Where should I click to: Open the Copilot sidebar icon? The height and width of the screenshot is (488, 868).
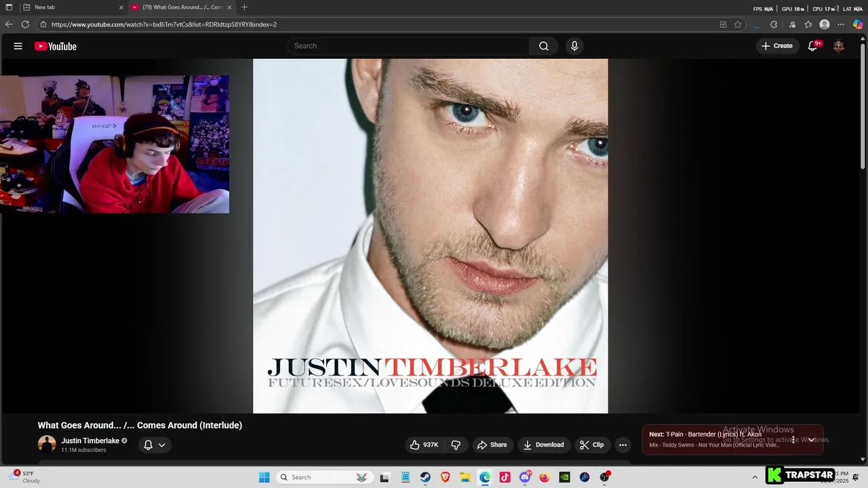858,24
